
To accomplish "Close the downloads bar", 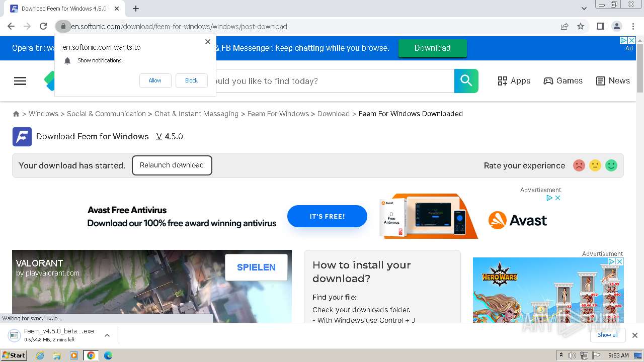I will tap(635, 335).
